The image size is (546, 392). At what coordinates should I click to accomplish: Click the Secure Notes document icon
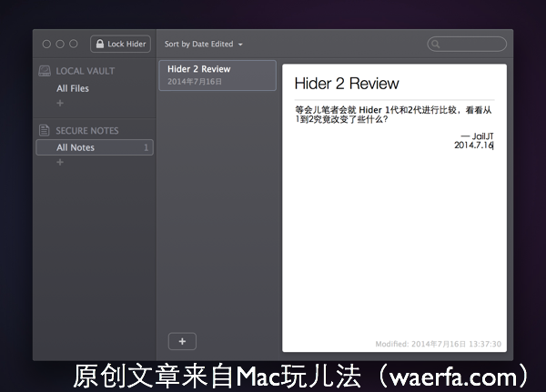click(45, 130)
